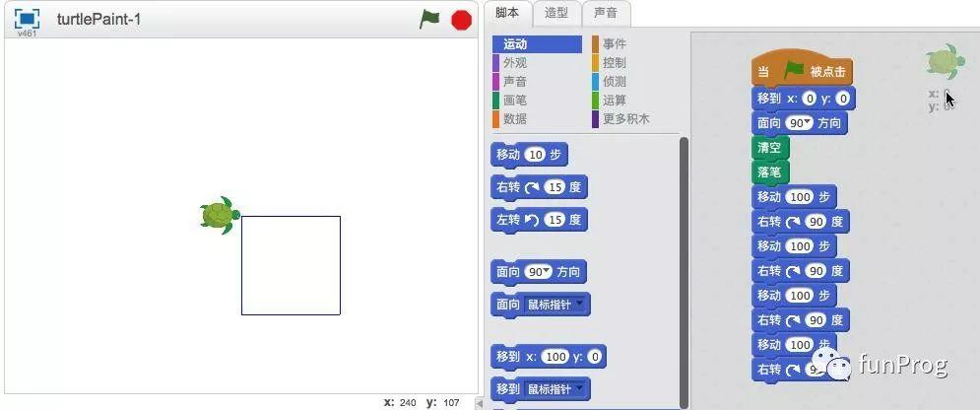980x410 pixels.
Task: Edit the 10 value in 移动 palette block
Action: click(x=535, y=155)
